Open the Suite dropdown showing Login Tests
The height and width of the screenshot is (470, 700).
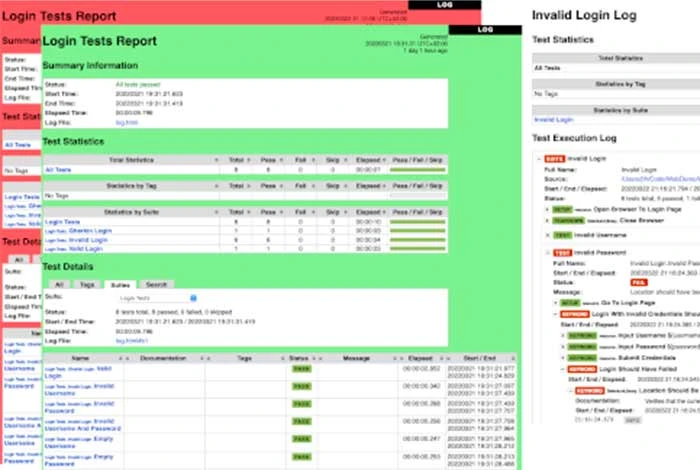click(x=157, y=298)
